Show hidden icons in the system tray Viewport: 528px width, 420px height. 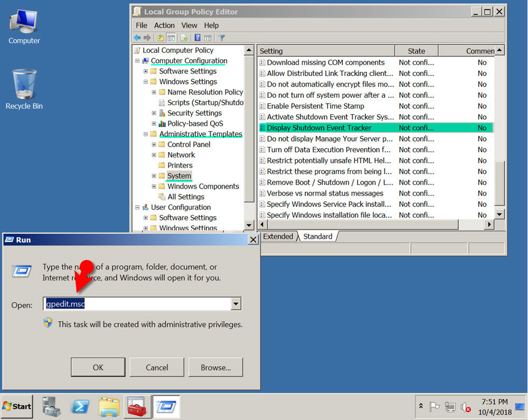click(x=421, y=406)
